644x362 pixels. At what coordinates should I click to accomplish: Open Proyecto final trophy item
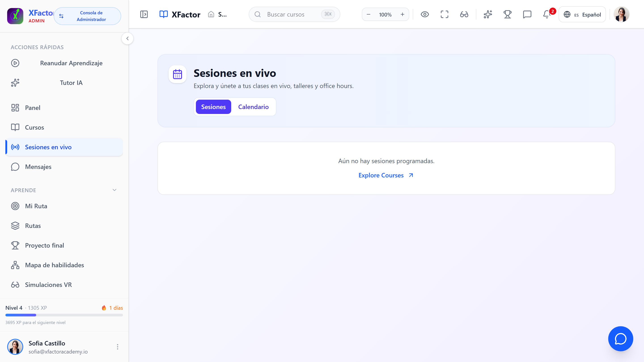[64, 245]
